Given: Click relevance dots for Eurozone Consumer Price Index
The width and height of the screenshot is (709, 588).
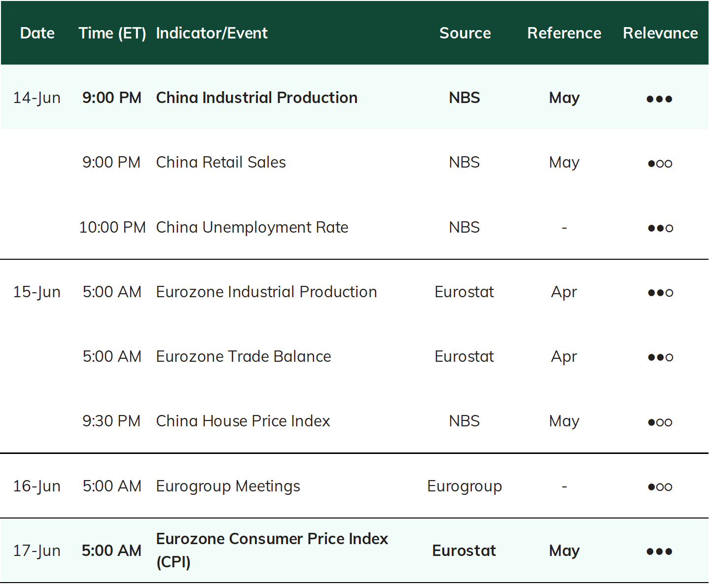Looking at the screenshot, I should pos(660,552).
